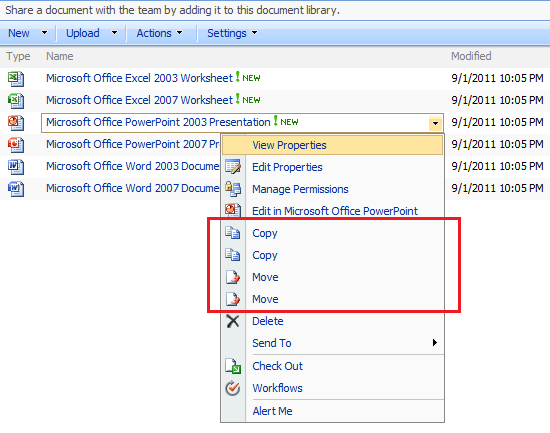Sort by the Name column header
Screen dimensions: 550x433
60,56
